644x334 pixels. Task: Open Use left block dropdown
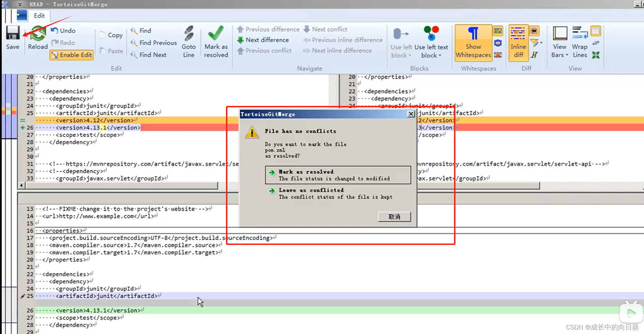pos(401,42)
